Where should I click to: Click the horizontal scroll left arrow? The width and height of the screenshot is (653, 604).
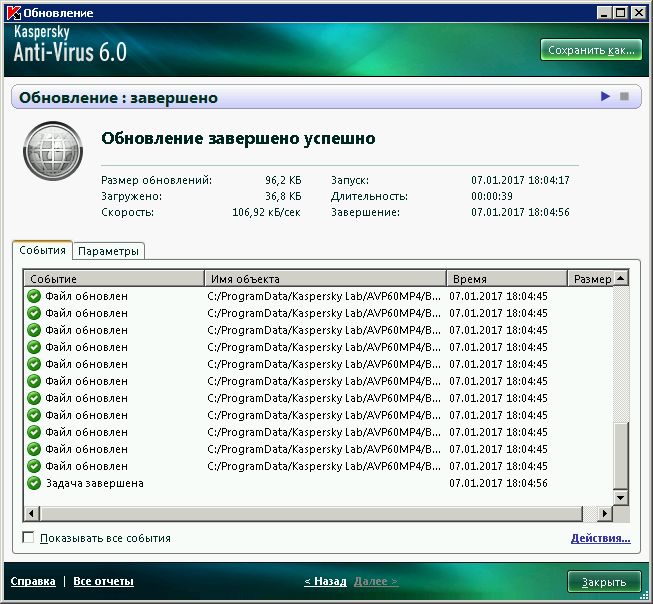pos(32,514)
